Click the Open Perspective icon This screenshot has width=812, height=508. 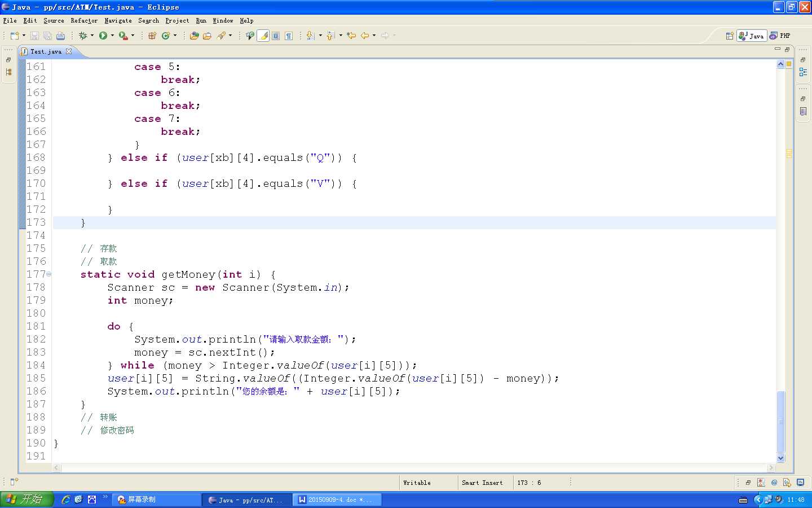coord(730,36)
